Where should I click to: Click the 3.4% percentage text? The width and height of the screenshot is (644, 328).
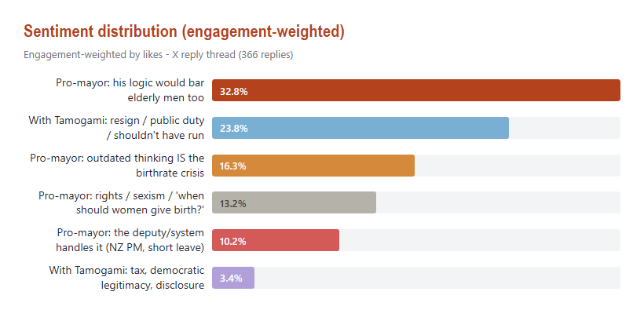pos(231,279)
